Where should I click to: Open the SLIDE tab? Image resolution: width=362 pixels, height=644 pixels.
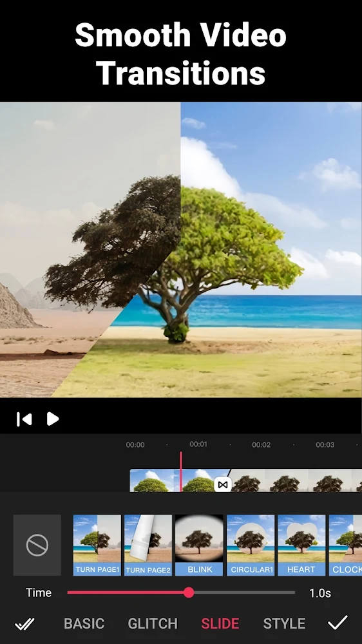tap(220, 623)
